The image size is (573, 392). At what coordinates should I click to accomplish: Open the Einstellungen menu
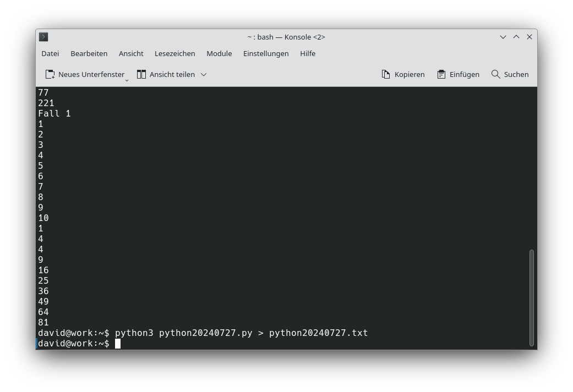266,53
